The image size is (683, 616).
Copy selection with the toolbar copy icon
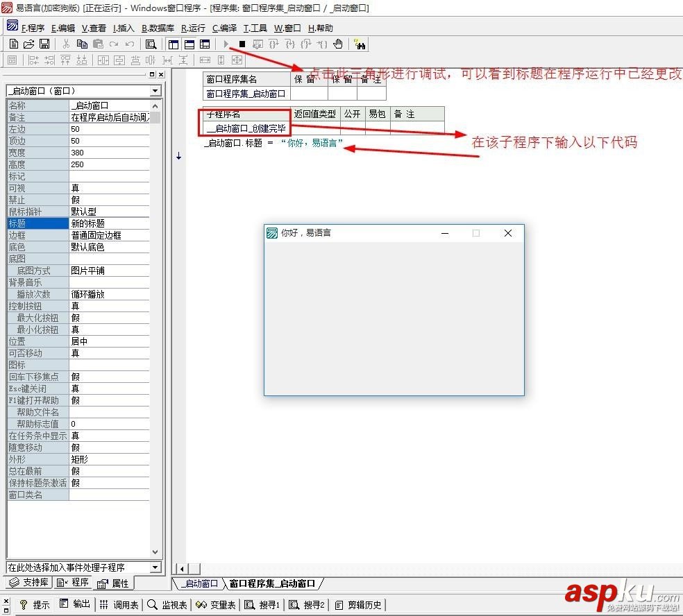[82, 44]
